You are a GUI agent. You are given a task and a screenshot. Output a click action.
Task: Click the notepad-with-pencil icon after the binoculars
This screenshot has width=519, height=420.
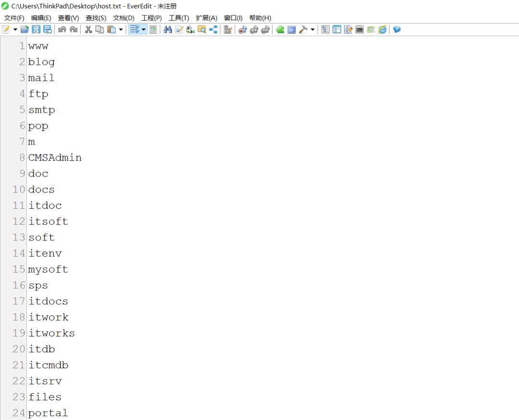(x=179, y=29)
